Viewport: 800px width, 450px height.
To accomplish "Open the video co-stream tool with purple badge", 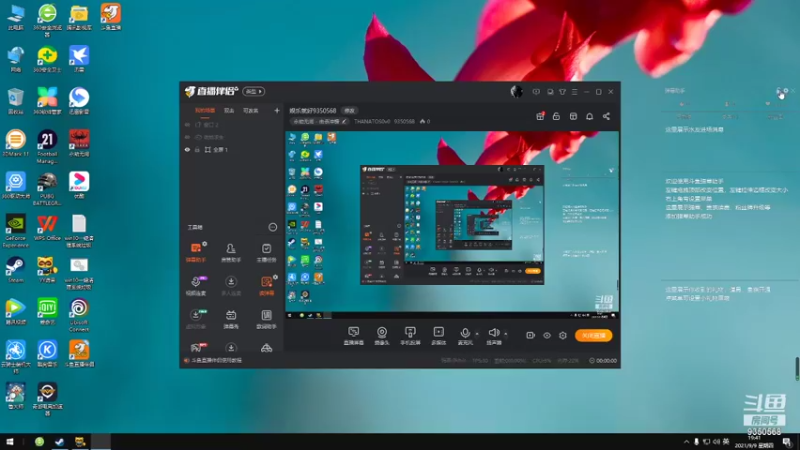I will click(196, 286).
